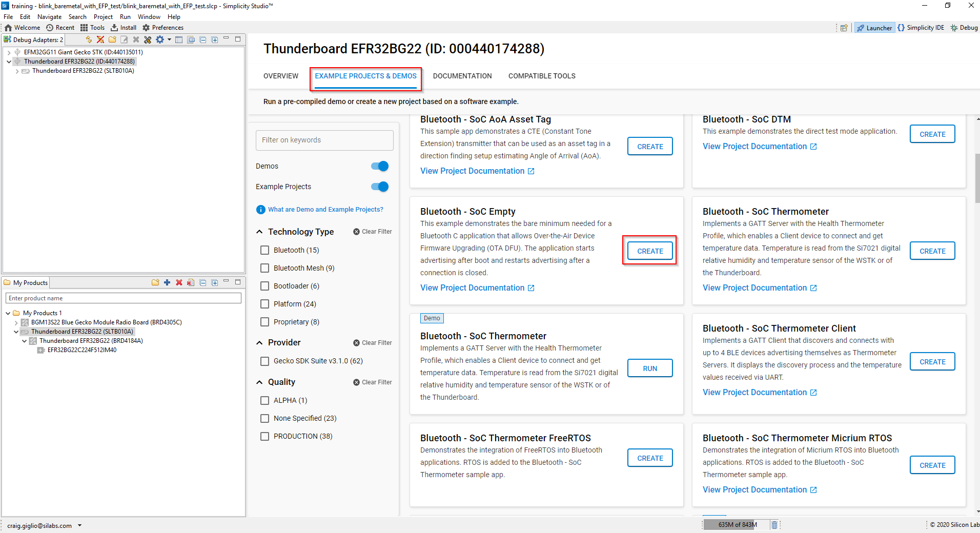The height and width of the screenshot is (533, 980).
Task: Open the Project menu
Action: pos(103,16)
